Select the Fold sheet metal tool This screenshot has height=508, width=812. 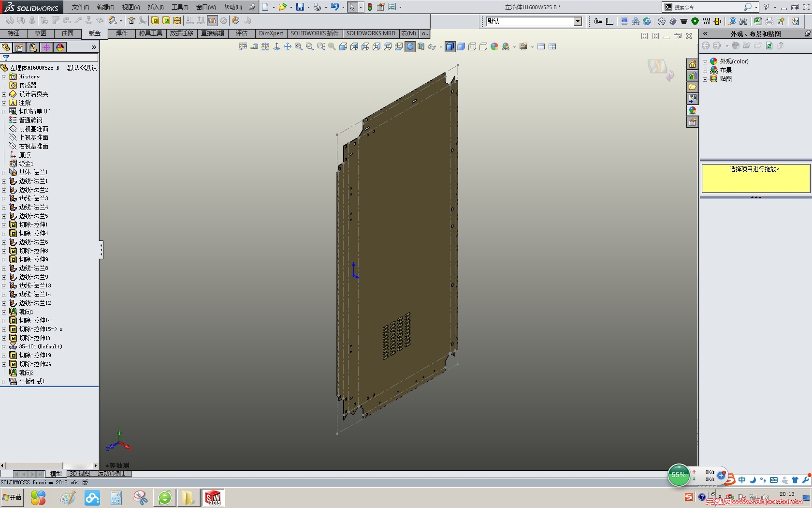201,20
